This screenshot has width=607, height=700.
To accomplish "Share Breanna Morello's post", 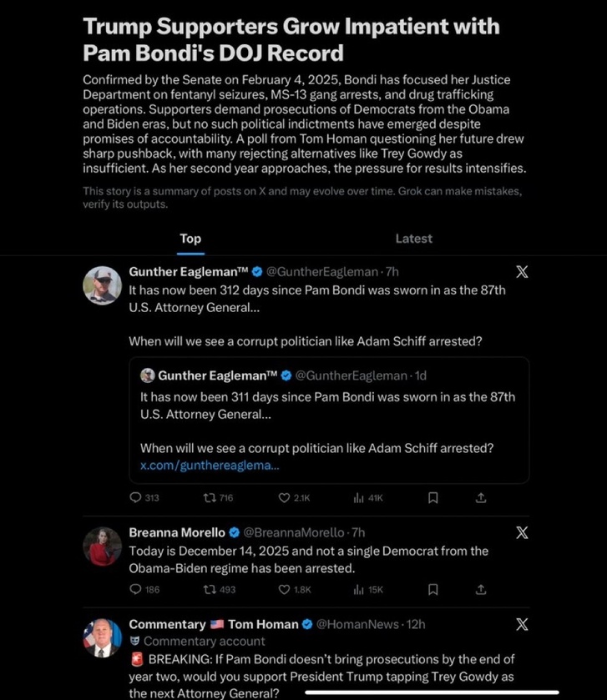I will coord(481,589).
